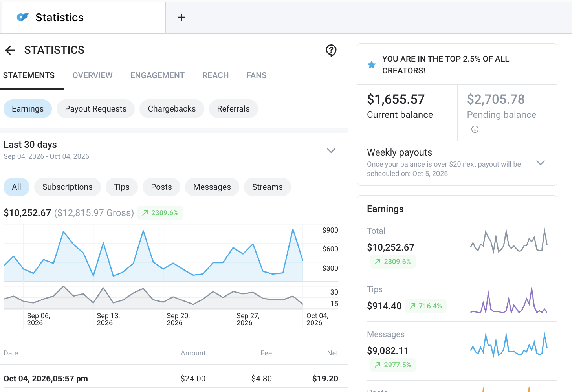Filter earnings by Posts

[x=161, y=187]
